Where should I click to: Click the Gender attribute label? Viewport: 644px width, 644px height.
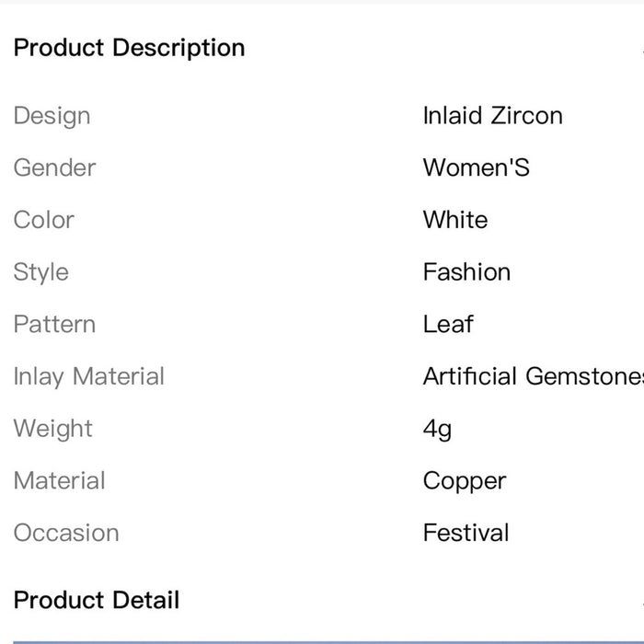[x=54, y=167]
